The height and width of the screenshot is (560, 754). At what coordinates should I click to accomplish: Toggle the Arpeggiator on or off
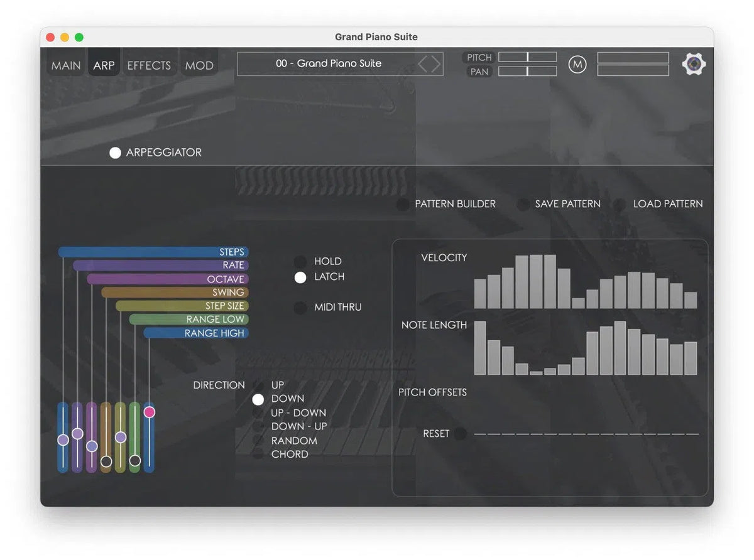[x=115, y=152]
